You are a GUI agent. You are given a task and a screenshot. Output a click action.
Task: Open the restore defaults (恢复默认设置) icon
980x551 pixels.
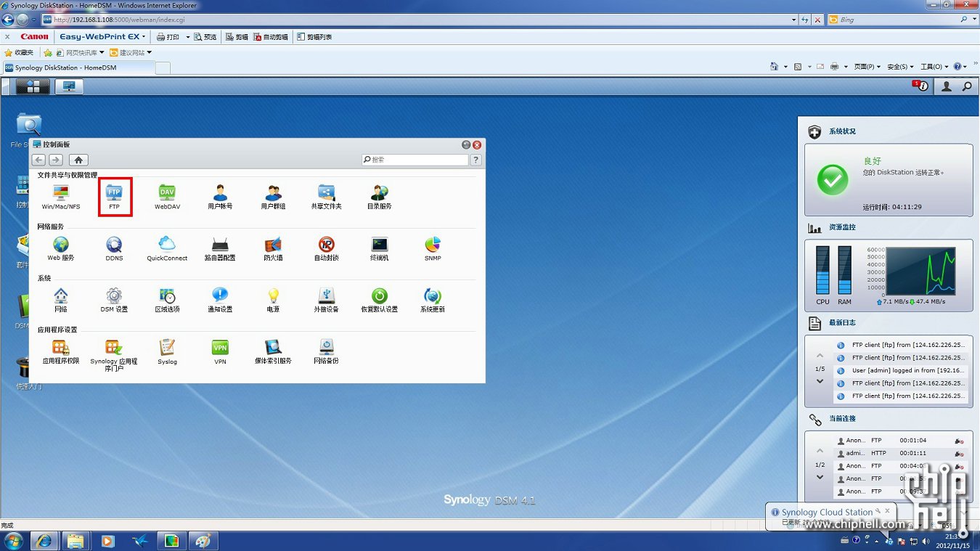(x=379, y=300)
